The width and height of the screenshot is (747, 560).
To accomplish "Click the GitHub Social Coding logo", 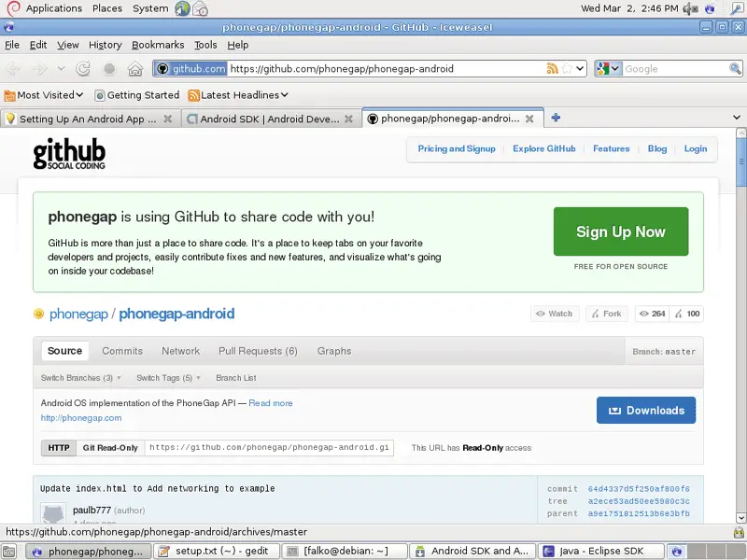I will point(69,153).
